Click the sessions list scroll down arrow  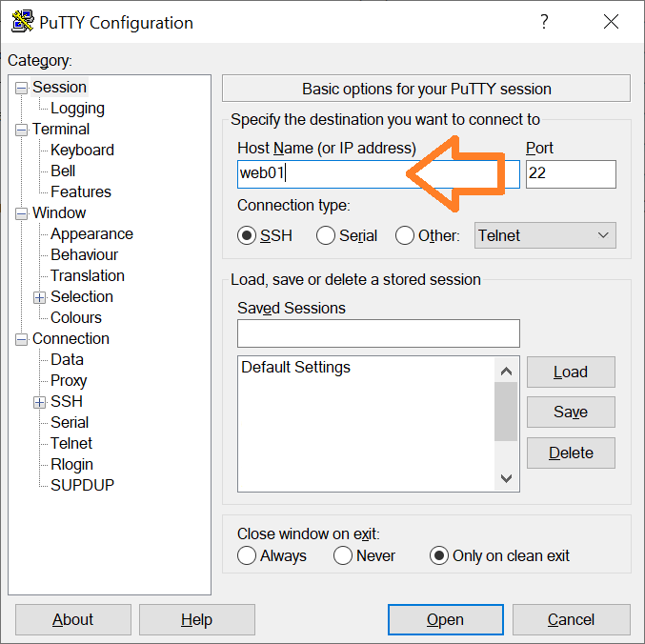[x=506, y=478]
